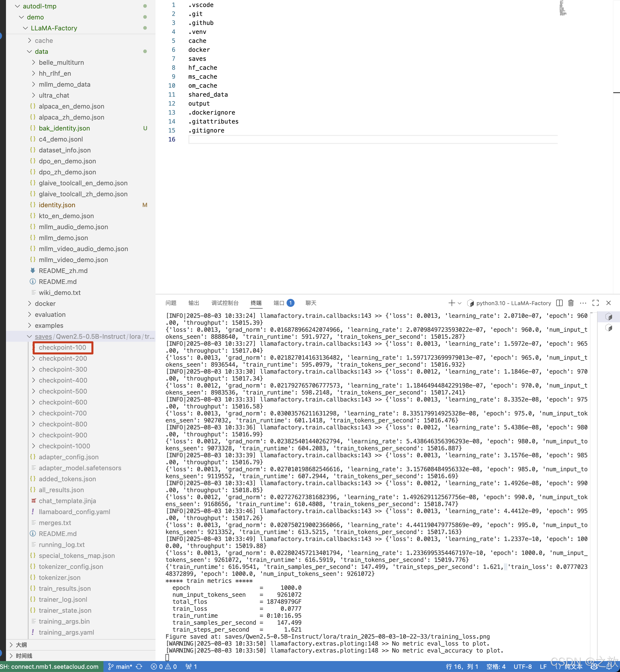The image size is (620, 672).
Task: Click the text file icon of wiki_demo.txt
Action: pos(33,293)
